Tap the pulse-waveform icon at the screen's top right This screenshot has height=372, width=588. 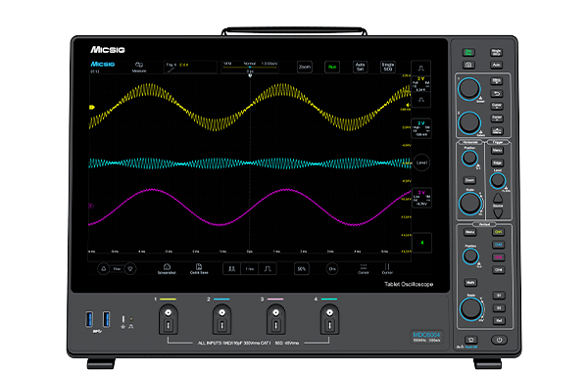(x=420, y=69)
